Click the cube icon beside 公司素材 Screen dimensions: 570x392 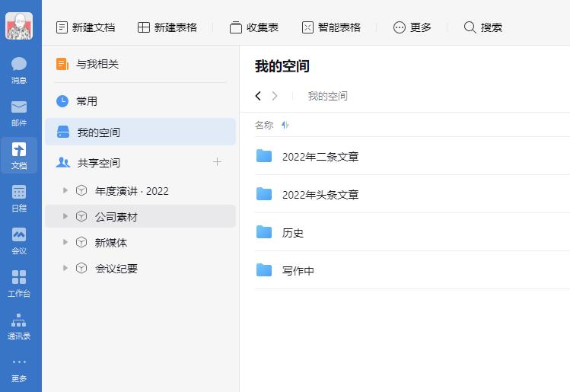[81, 216]
